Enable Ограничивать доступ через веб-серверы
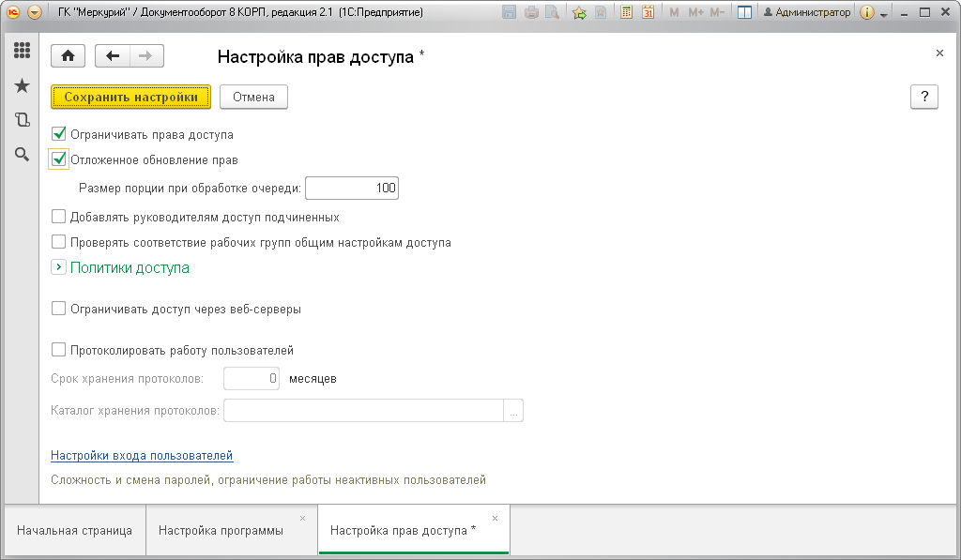Image resolution: width=961 pixels, height=560 pixels. 59,309
